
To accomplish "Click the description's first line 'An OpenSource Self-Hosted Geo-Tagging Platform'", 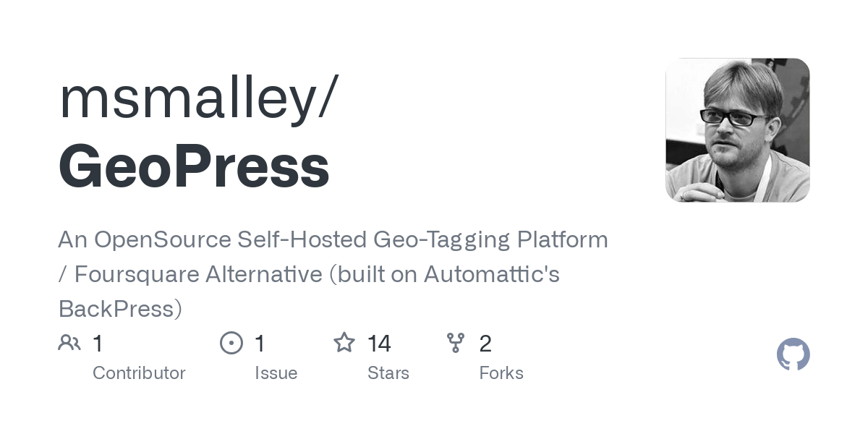I will (333, 239).
